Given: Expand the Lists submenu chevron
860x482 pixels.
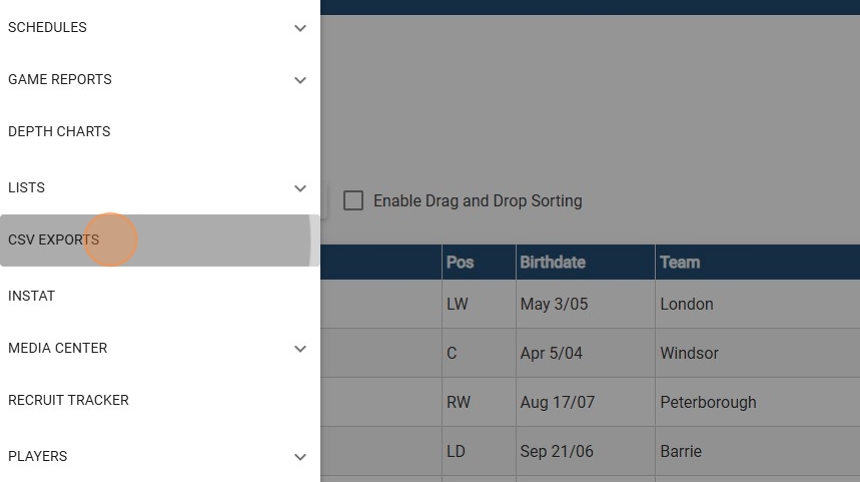Looking at the screenshot, I should 300,188.
